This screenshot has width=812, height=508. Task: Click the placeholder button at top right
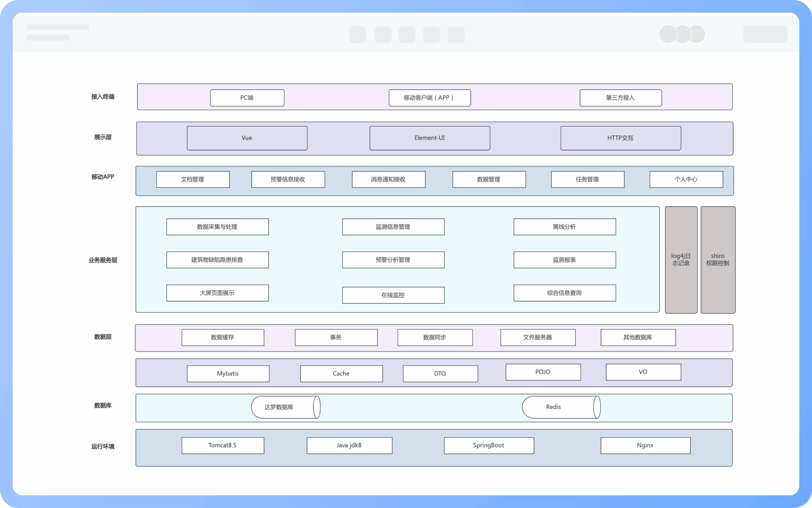tap(765, 34)
